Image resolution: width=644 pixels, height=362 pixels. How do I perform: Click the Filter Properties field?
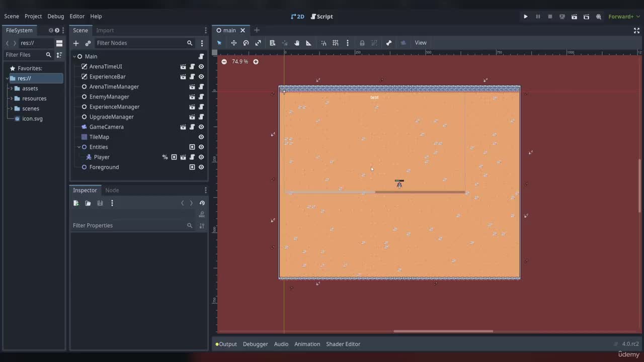pyautogui.click(x=134, y=225)
